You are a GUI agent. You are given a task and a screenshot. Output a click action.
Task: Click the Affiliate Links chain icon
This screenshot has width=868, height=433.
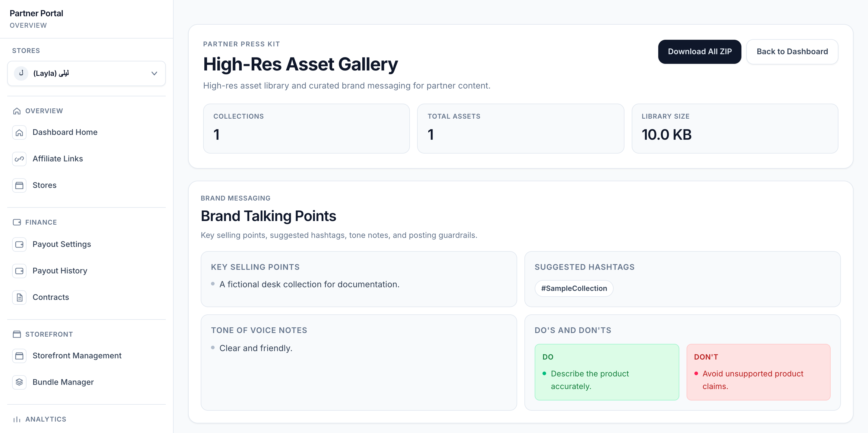coord(19,159)
